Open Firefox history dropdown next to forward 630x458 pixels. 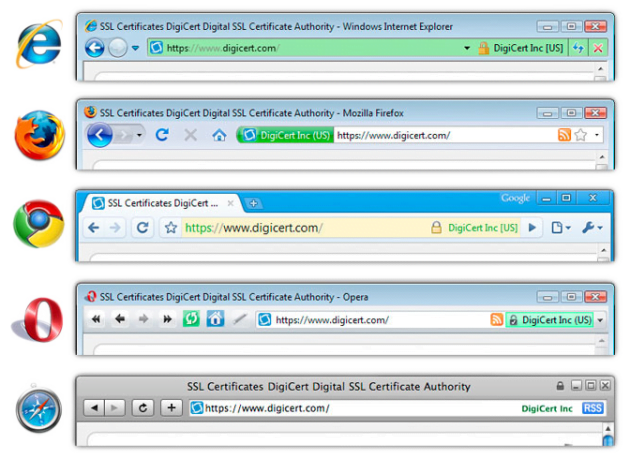click(x=139, y=135)
